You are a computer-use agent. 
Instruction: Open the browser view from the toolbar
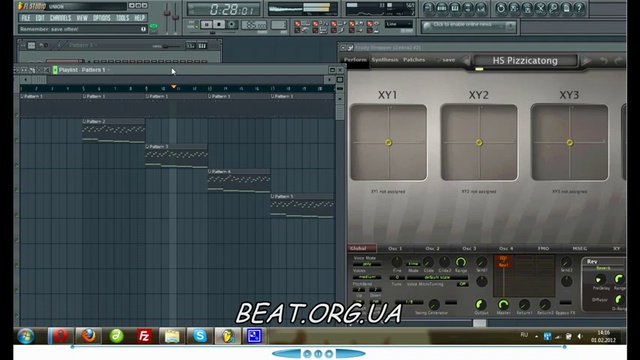click(x=467, y=8)
